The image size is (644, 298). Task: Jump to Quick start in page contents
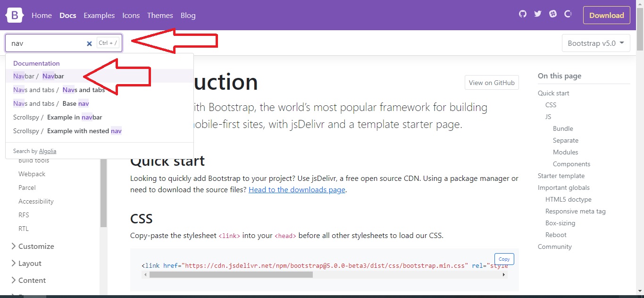pos(553,93)
